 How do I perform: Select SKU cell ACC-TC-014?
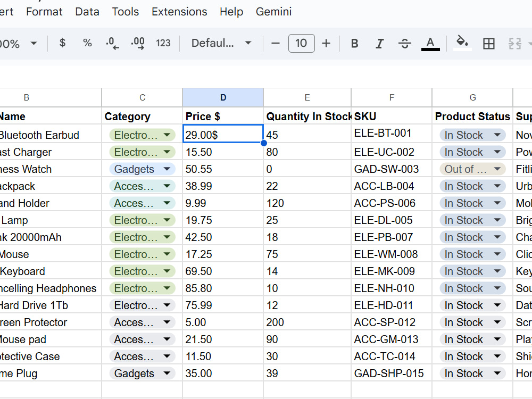click(x=392, y=356)
